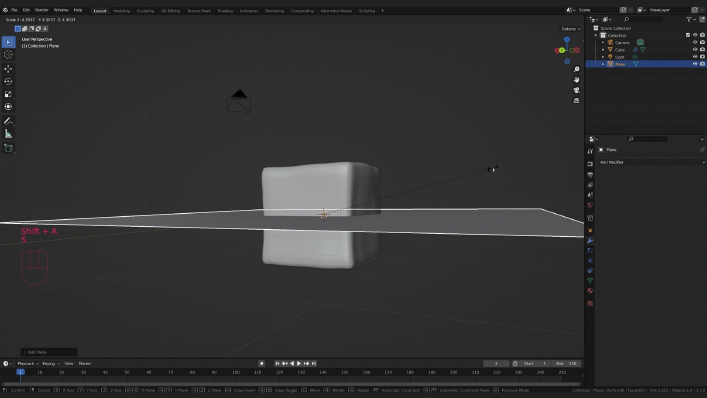
Task: Open the Scene properties tab
Action: (590, 195)
